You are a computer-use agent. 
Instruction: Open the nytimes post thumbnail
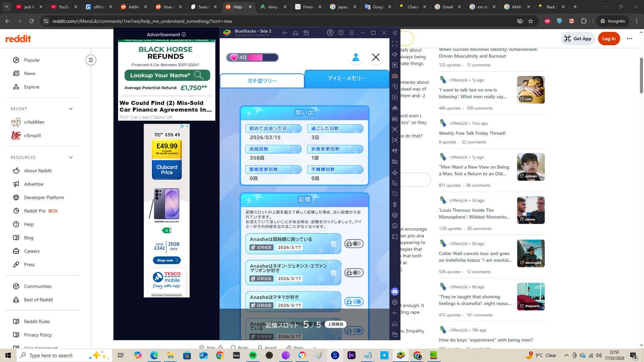pyautogui.click(x=531, y=167)
